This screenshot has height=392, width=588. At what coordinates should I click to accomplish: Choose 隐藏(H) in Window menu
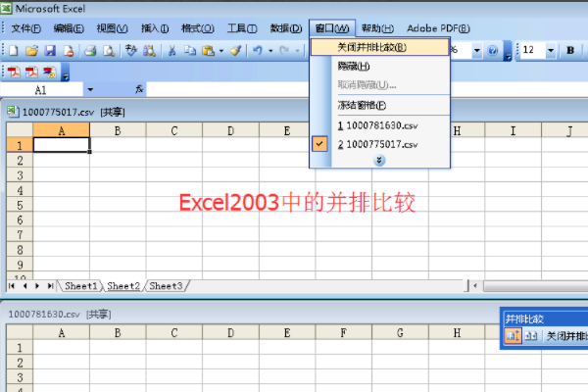pyautogui.click(x=380, y=67)
